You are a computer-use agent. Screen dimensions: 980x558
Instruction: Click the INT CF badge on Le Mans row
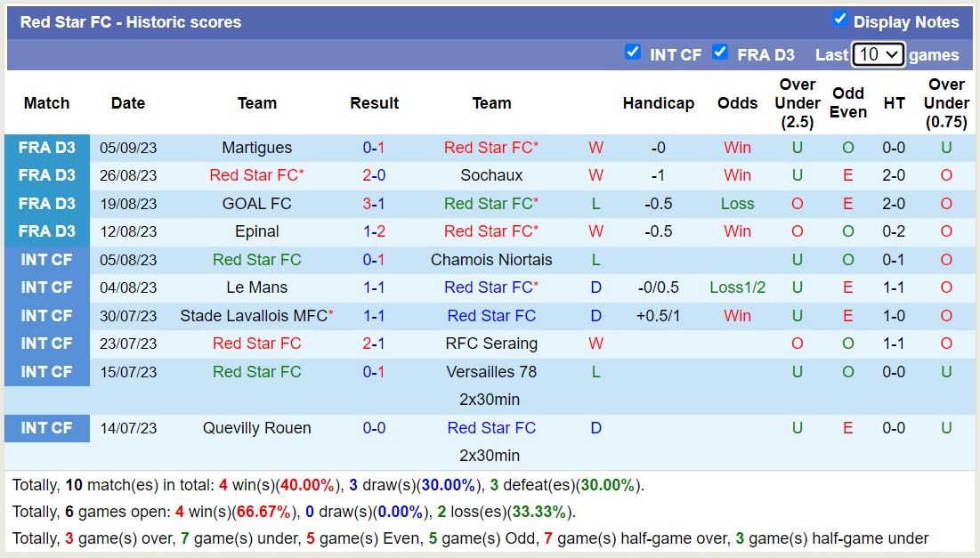point(46,287)
